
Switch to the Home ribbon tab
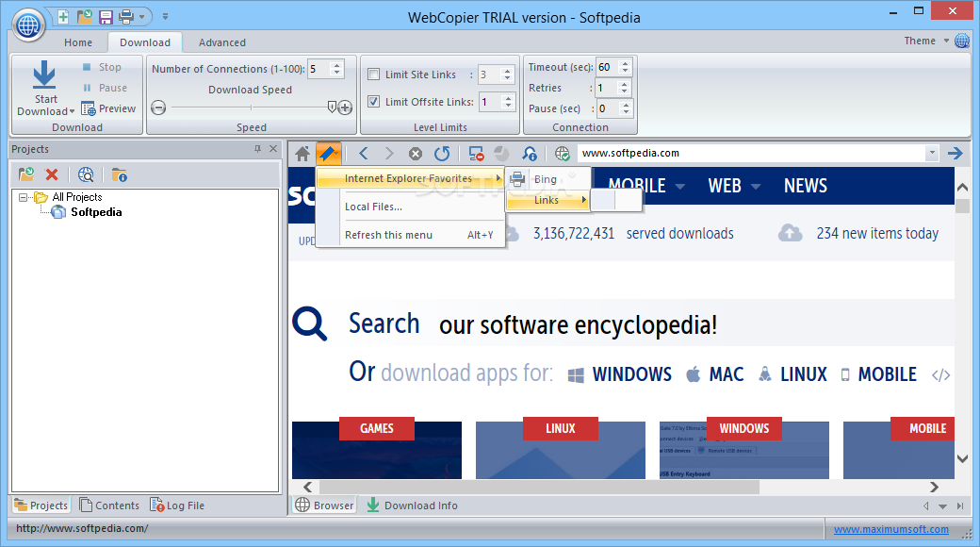78,42
